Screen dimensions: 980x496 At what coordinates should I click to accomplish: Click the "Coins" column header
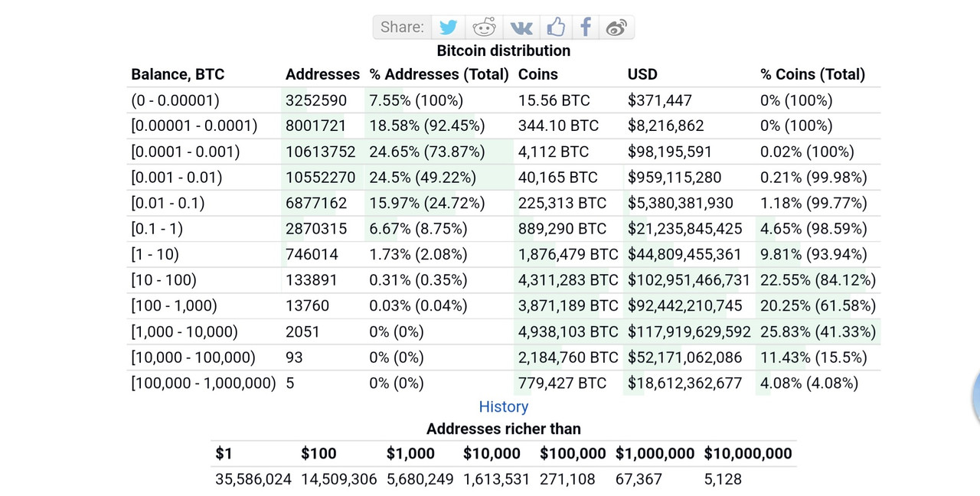pos(538,74)
